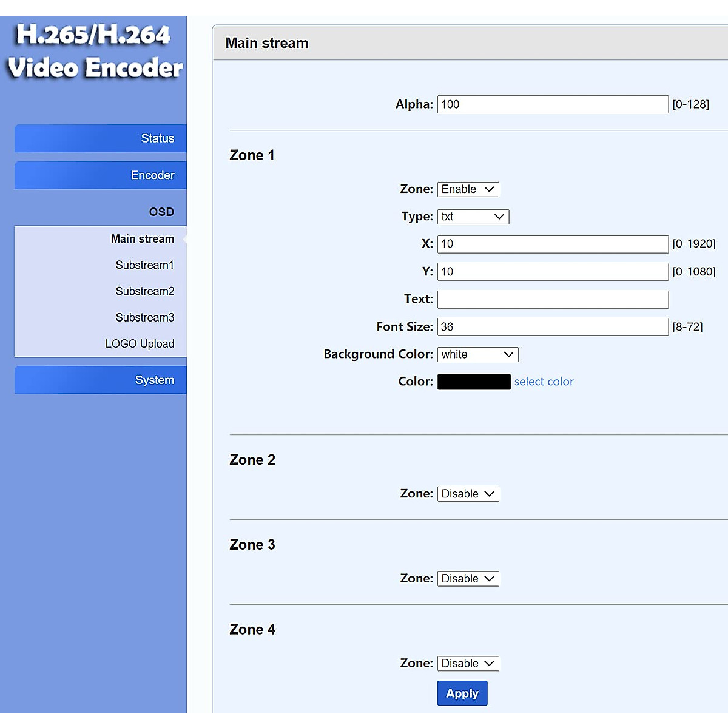Click the select color link
Screen dimensions: 728x728
point(544,382)
